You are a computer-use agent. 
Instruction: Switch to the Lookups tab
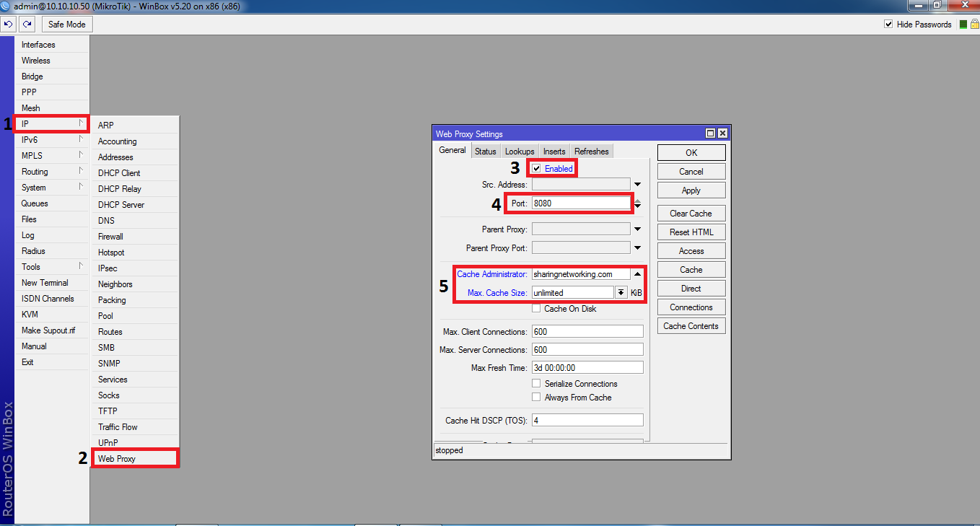point(519,151)
